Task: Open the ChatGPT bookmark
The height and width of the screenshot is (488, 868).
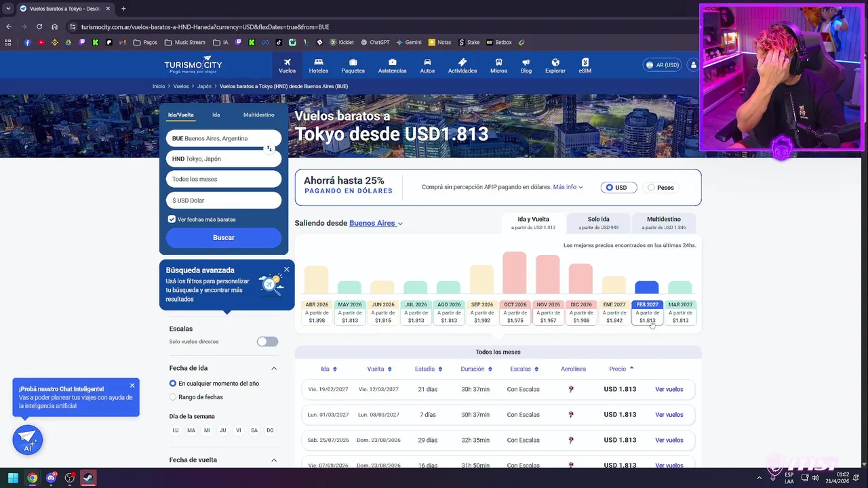Action: pyautogui.click(x=375, y=42)
